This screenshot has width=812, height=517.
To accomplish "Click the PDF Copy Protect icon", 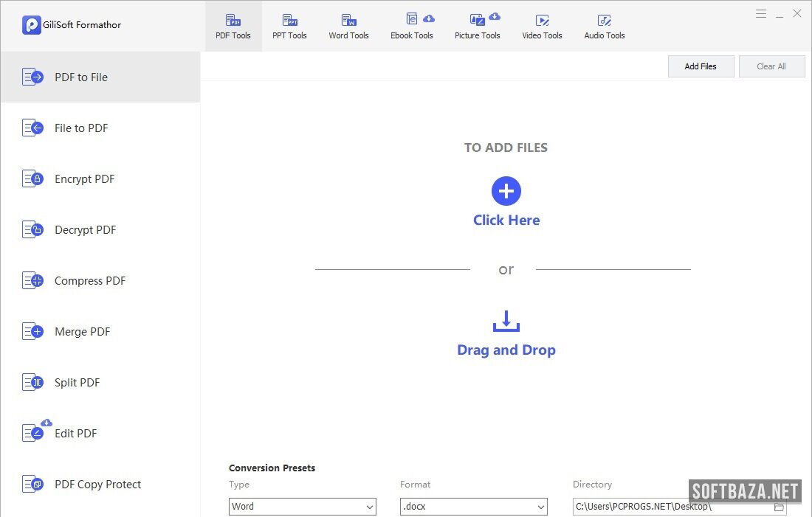I will click(x=32, y=485).
